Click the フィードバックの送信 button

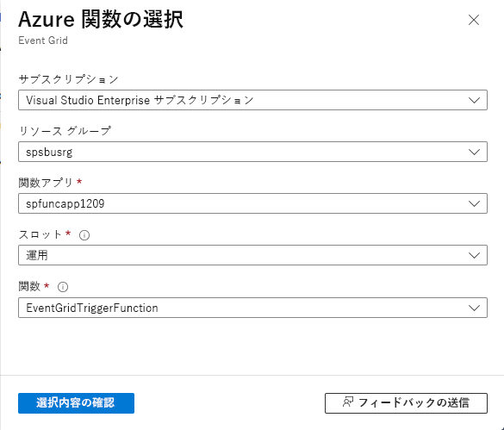click(x=406, y=403)
